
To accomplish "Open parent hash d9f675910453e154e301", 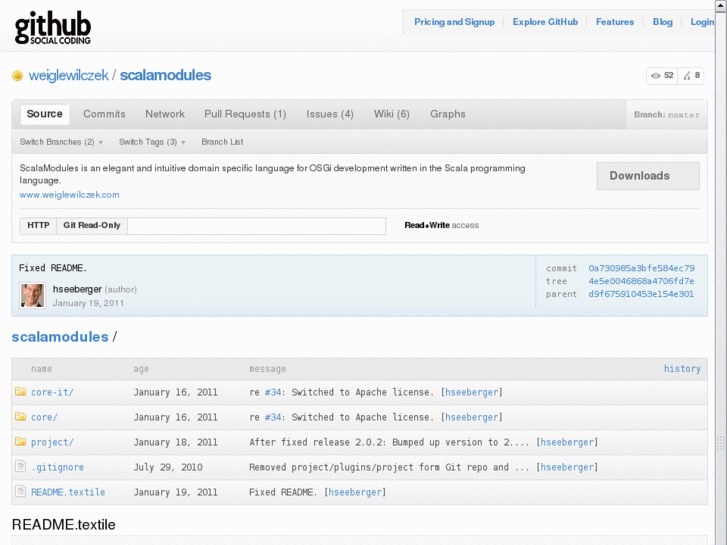I will (641, 294).
